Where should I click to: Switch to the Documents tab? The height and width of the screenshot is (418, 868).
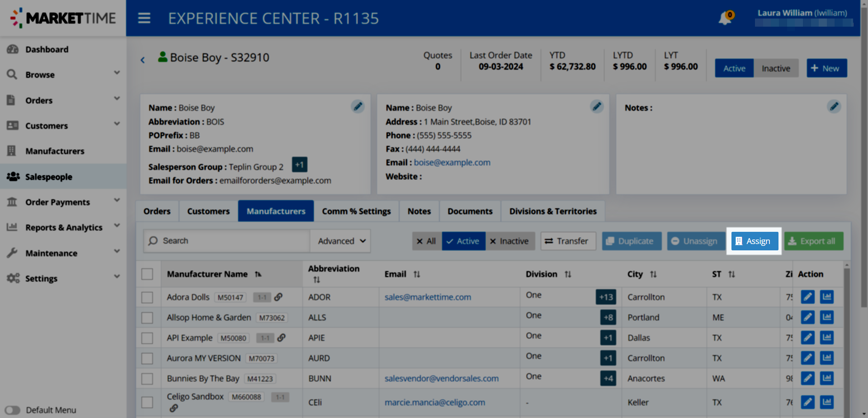point(470,211)
